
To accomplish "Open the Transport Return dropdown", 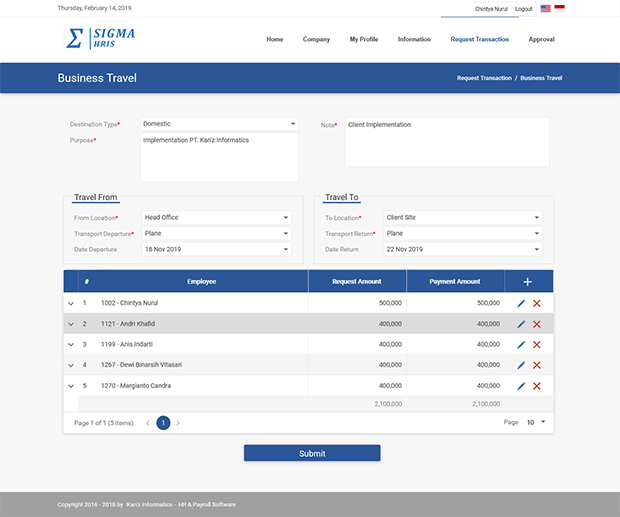I will (x=463, y=233).
